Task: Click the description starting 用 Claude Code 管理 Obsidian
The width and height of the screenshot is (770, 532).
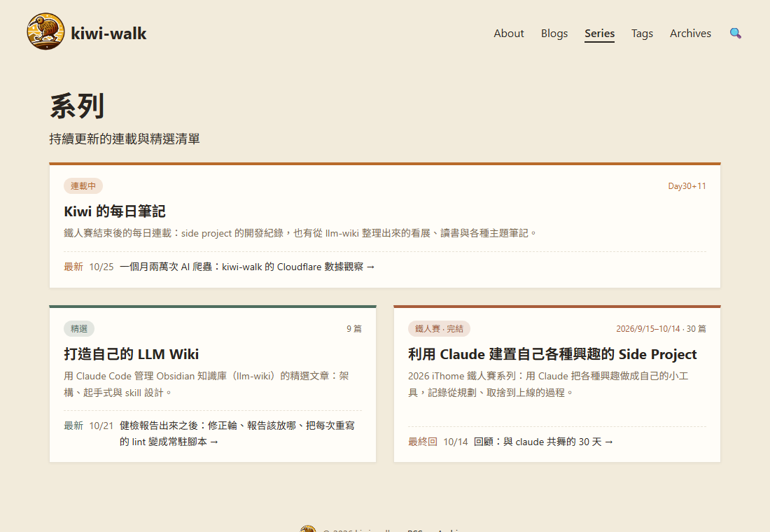Action: pyautogui.click(x=206, y=384)
